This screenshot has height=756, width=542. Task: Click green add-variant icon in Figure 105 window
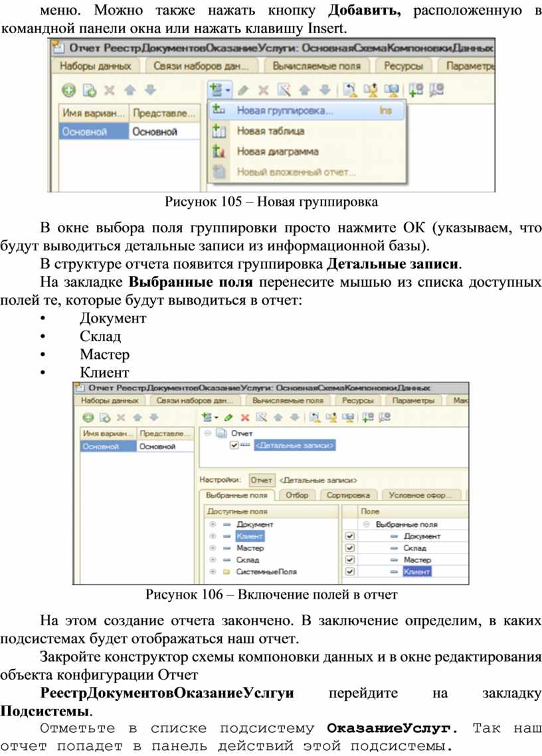tap(69, 90)
